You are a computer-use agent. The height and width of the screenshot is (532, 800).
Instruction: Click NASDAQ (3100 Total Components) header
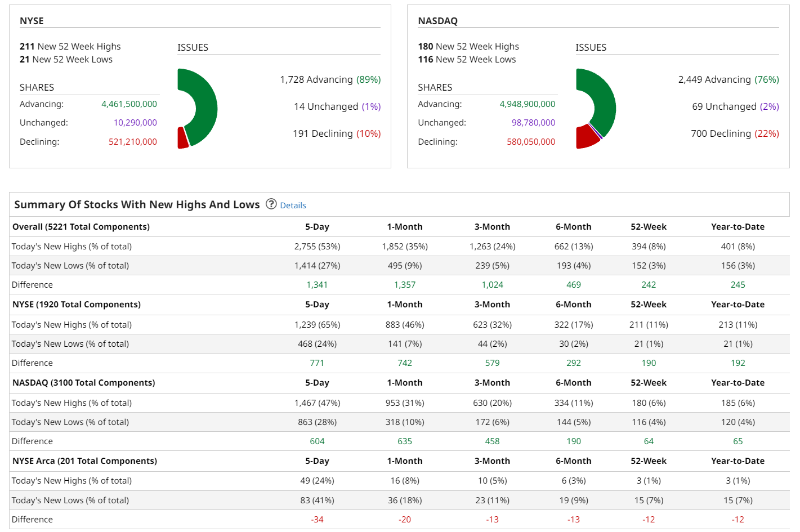pyautogui.click(x=84, y=383)
